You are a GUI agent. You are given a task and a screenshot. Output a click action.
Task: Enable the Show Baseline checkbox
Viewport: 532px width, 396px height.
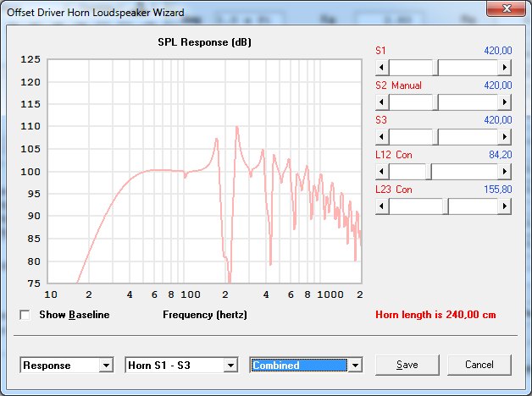[25, 315]
